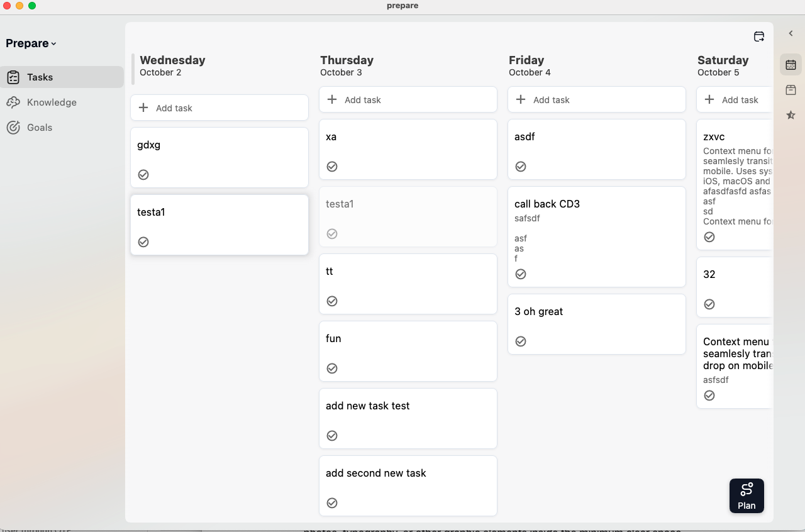
Task: Click the star favorites icon
Action: 791,115
